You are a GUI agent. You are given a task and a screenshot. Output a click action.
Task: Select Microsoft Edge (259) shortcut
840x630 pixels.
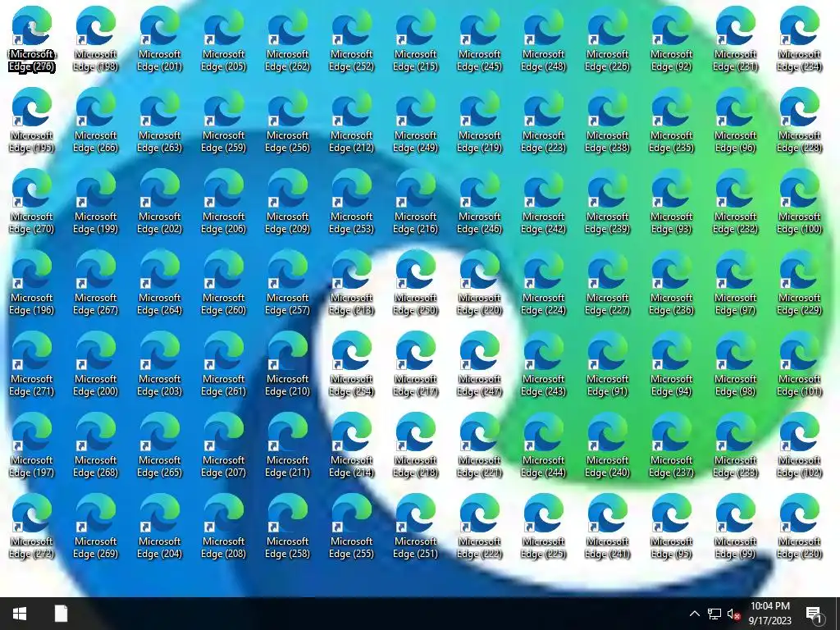223,120
